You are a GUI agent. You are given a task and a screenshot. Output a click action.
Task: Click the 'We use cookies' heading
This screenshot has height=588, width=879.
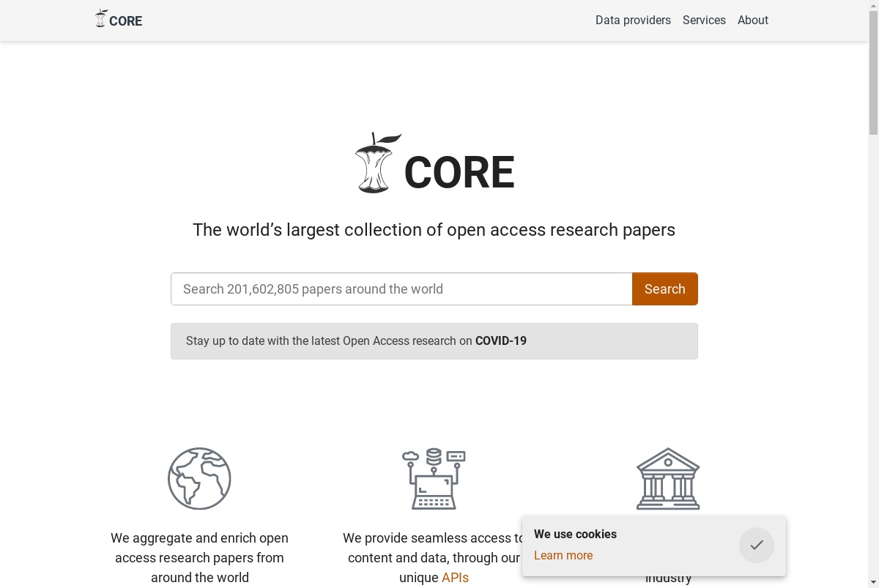(575, 535)
